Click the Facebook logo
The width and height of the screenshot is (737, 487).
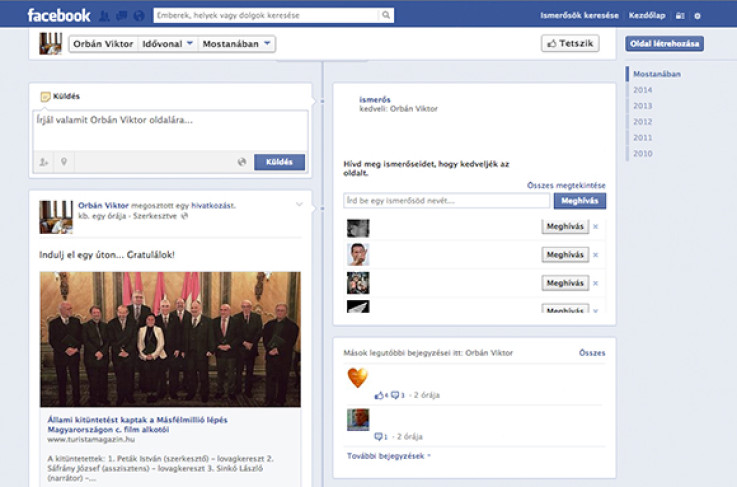click(59, 15)
